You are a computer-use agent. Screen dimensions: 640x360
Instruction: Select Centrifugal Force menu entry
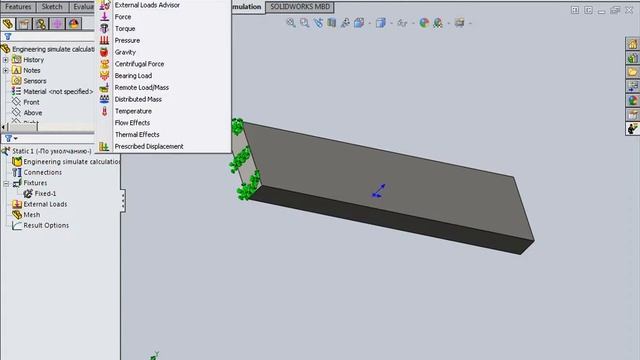(x=139, y=64)
